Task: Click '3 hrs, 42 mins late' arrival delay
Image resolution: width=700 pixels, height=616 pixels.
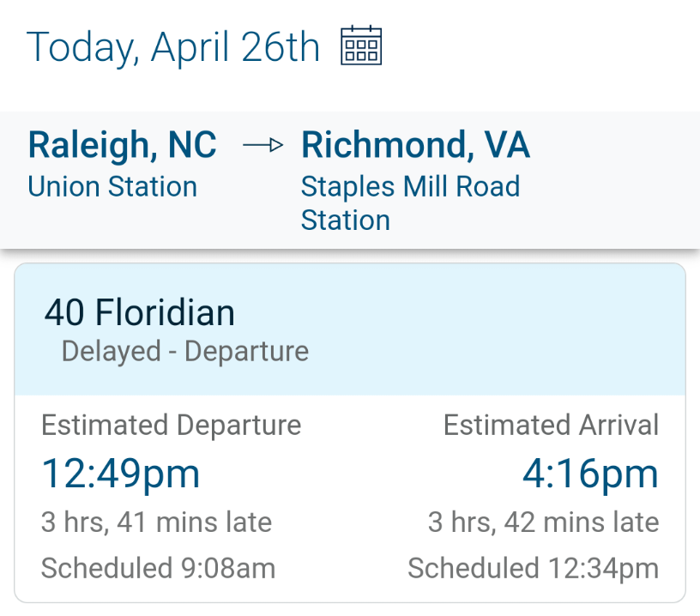Action: tap(543, 522)
